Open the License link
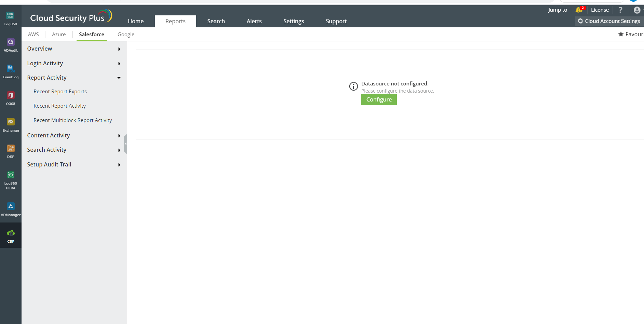Image resolution: width=644 pixels, height=324 pixels. coord(600,10)
